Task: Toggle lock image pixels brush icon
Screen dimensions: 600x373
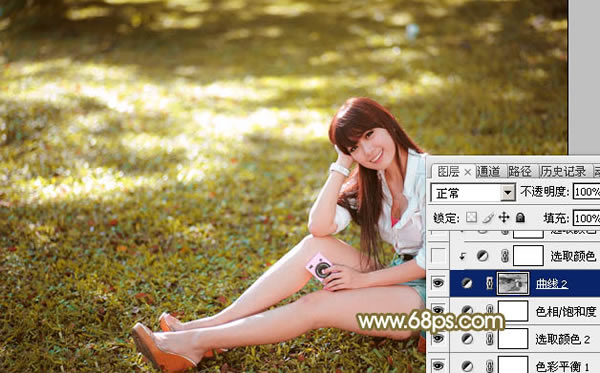Action: click(x=488, y=218)
